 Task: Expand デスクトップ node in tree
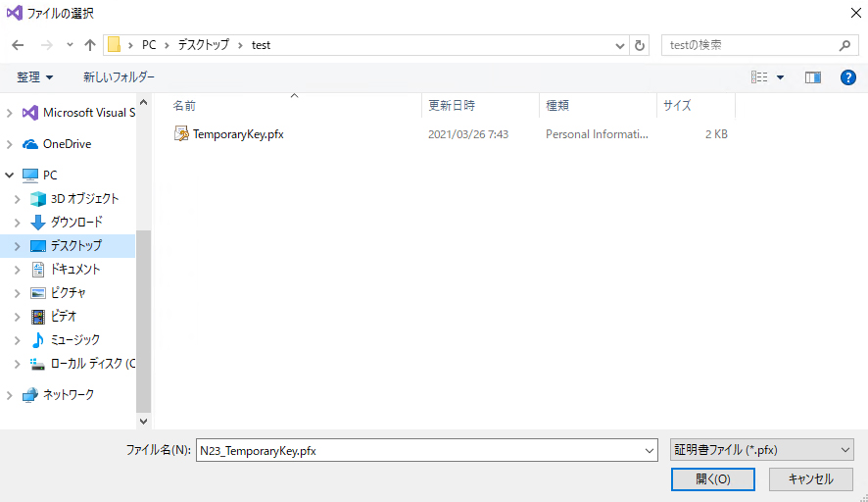[18, 246]
